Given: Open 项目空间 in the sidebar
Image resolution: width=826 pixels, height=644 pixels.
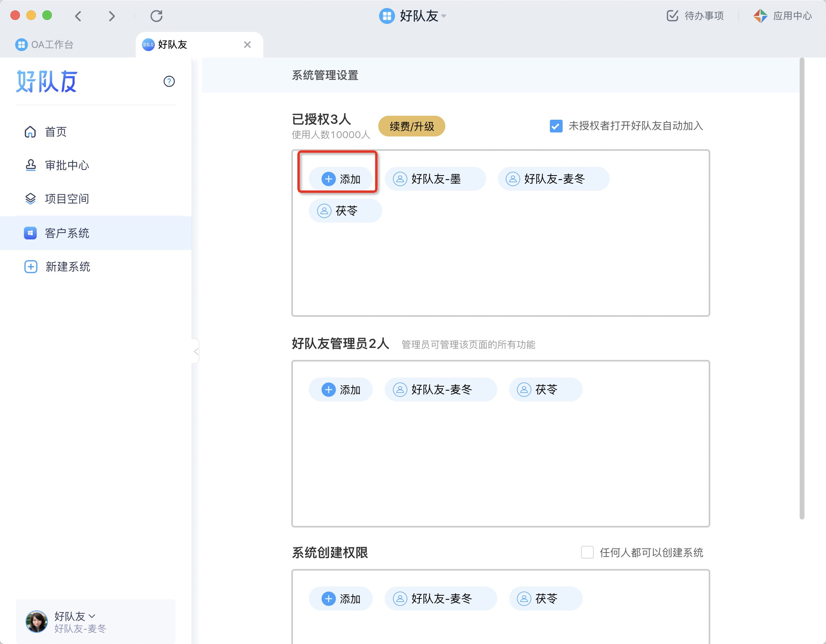Looking at the screenshot, I should [96, 199].
